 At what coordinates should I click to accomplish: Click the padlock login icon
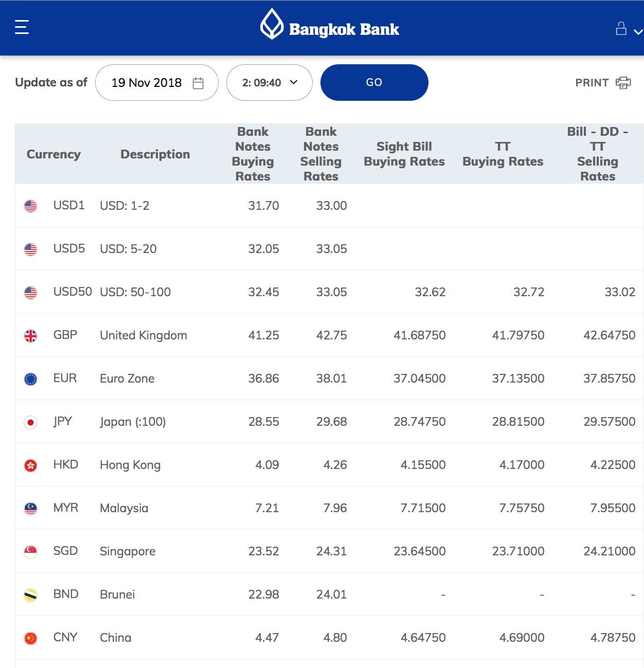621,28
